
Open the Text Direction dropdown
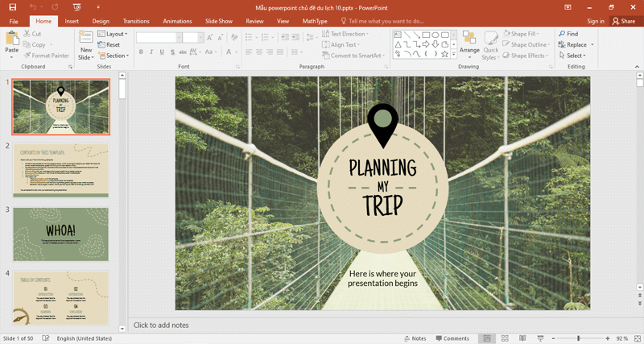[x=345, y=34]
